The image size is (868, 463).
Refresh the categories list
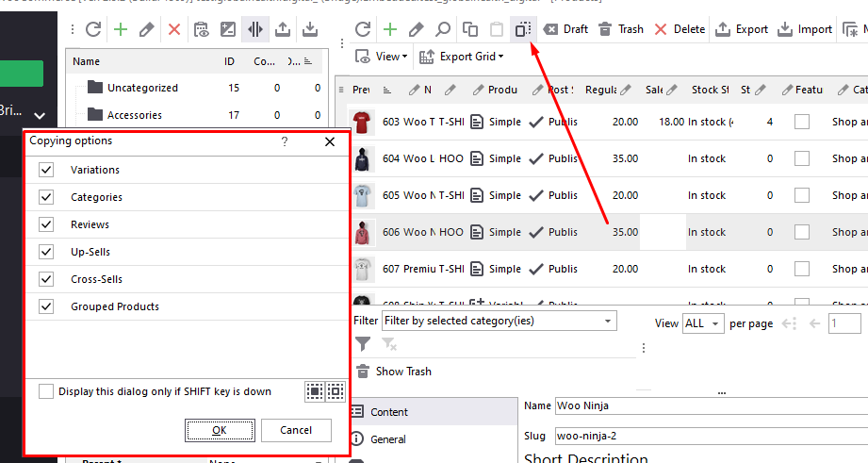pyautogui.click(x=93, y=29)
